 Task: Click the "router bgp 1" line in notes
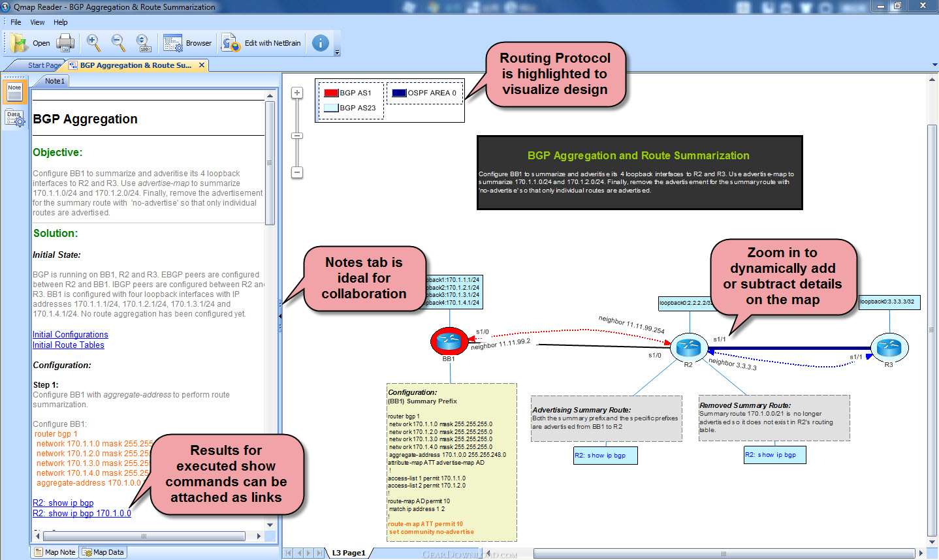(x=56, y=433)
